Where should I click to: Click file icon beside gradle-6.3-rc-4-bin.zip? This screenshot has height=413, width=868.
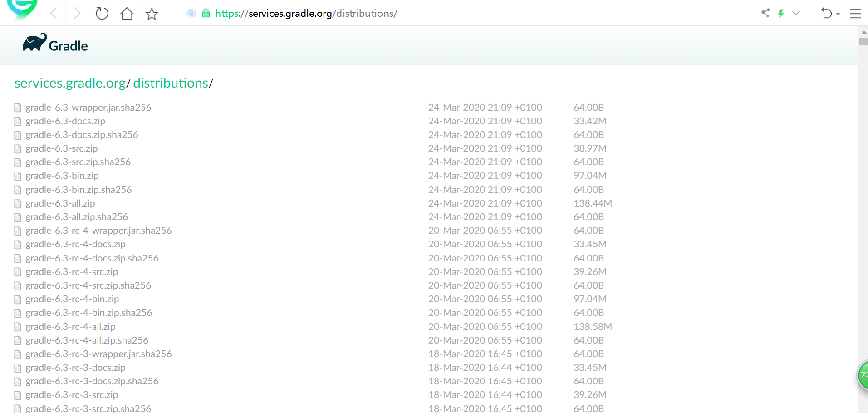18,300
